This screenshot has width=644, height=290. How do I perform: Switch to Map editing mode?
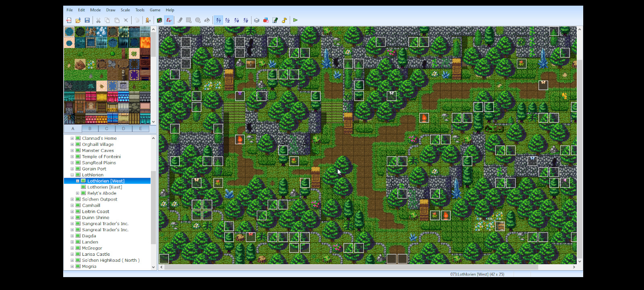pyautogui.click(x=159, y=20)
